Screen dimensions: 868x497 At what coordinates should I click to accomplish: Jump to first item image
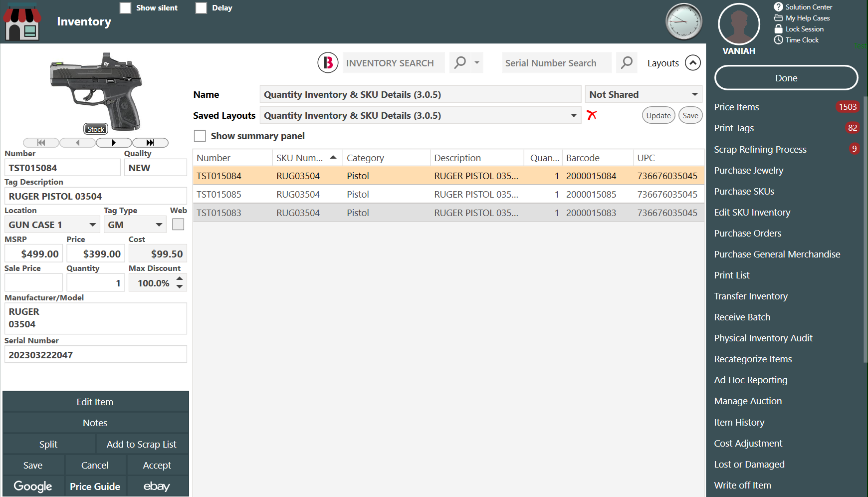41,143
